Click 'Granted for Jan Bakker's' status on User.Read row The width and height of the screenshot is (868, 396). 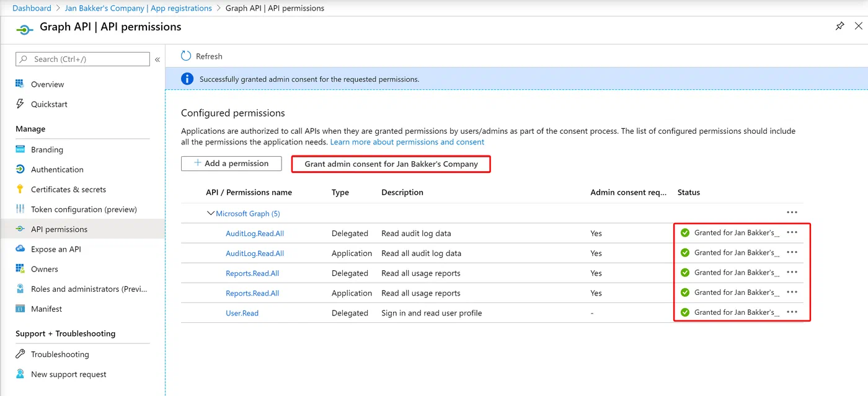coord(737,312)
